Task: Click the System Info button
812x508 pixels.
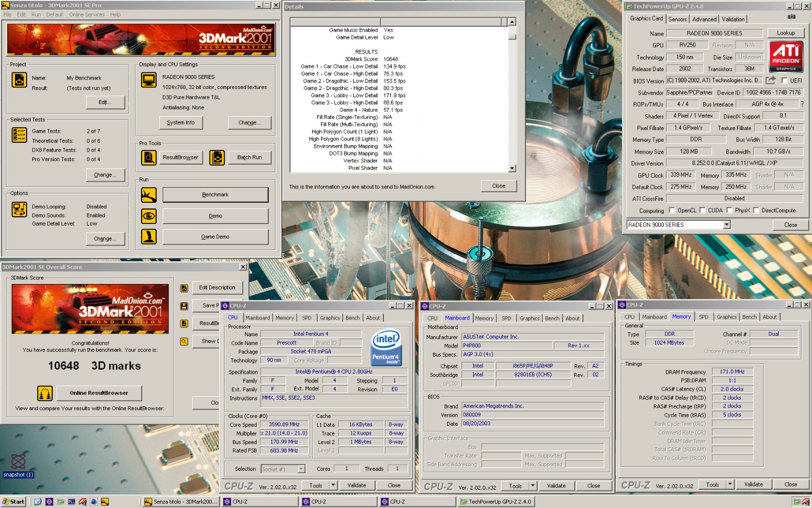Action: pos(181,123)
